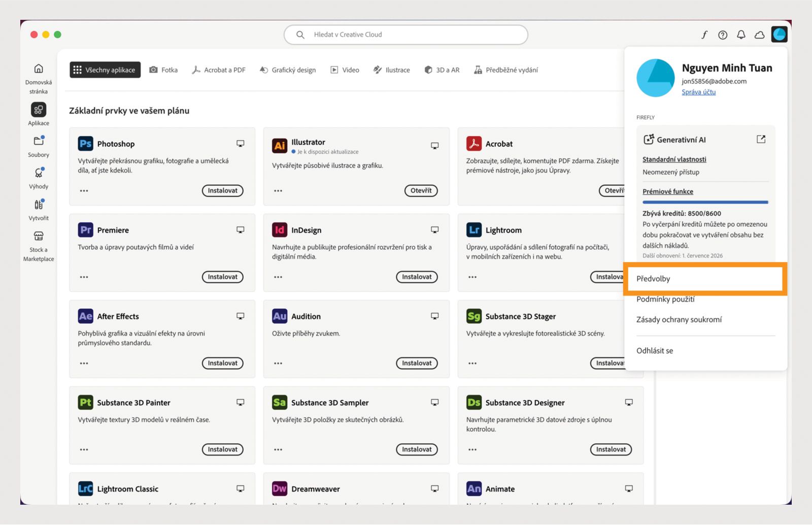Install Premiere with its Instalovat button
This screenshot has height=525, width=812.
pos(222,277)
